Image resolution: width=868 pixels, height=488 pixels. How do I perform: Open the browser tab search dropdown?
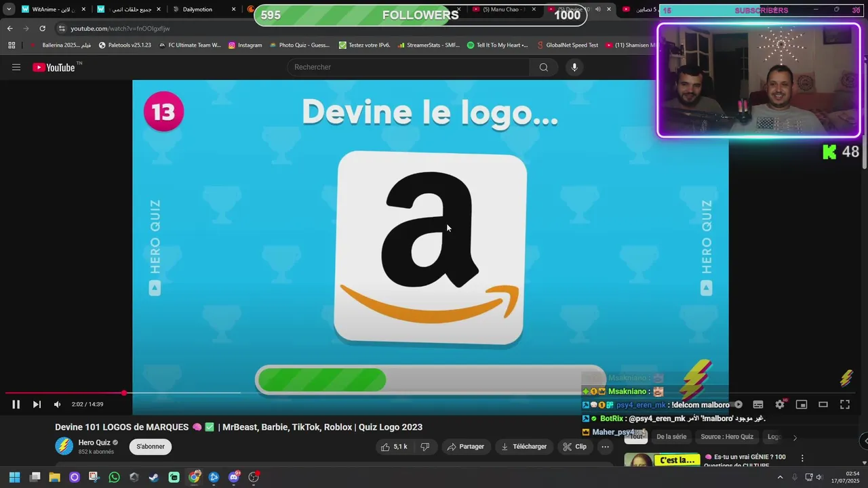(x=9, y=9)
